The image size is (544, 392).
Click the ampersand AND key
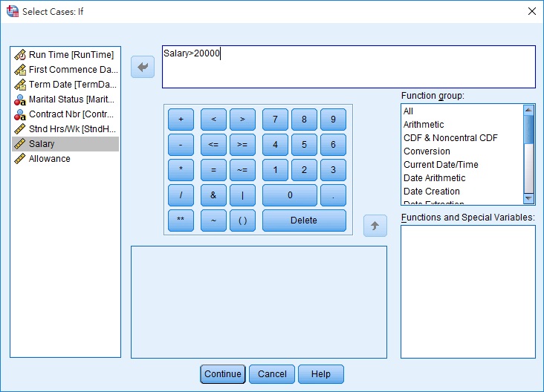coord(213,195)
